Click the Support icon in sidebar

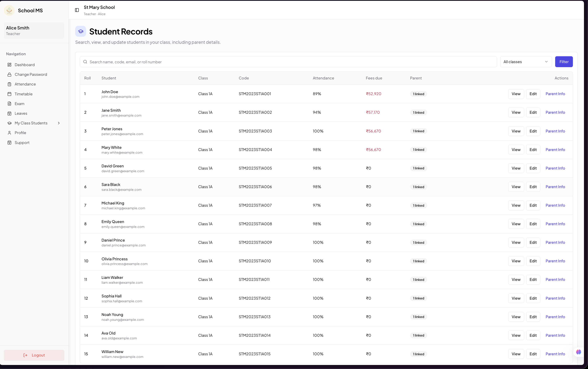point(9,143)
